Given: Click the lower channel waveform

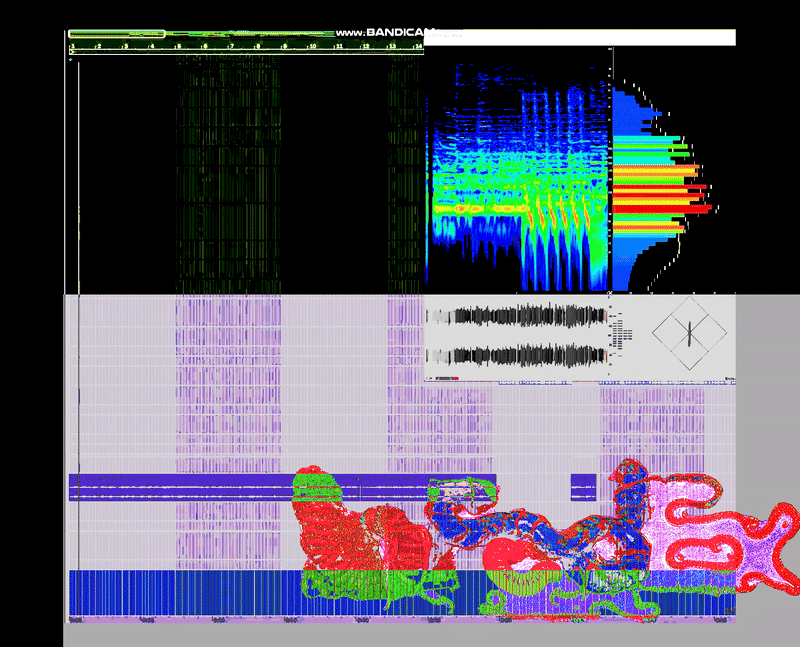Looking at the screenshot, I should point(517,354).
